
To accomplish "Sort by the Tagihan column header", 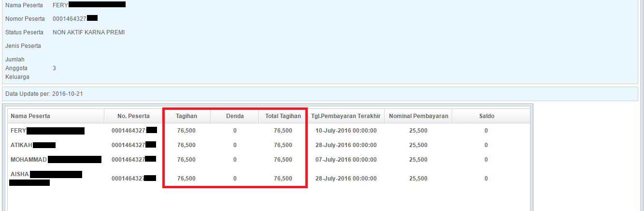I will pyautogui.click(x=186, y=116).
